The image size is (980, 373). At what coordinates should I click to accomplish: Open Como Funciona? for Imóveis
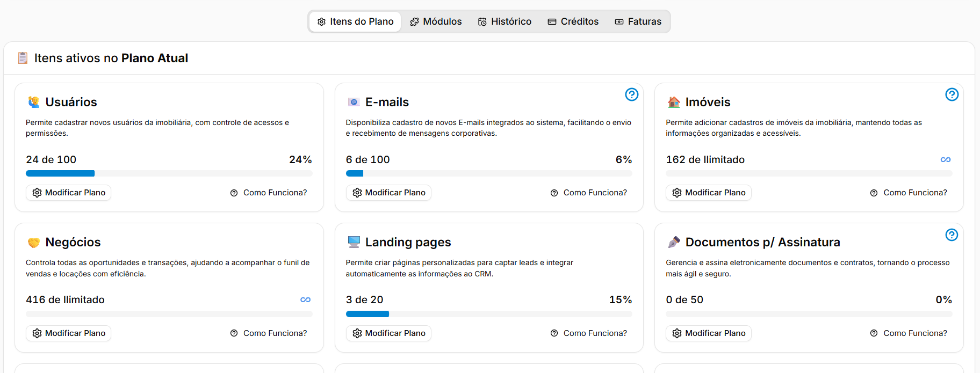click(909, 193)
